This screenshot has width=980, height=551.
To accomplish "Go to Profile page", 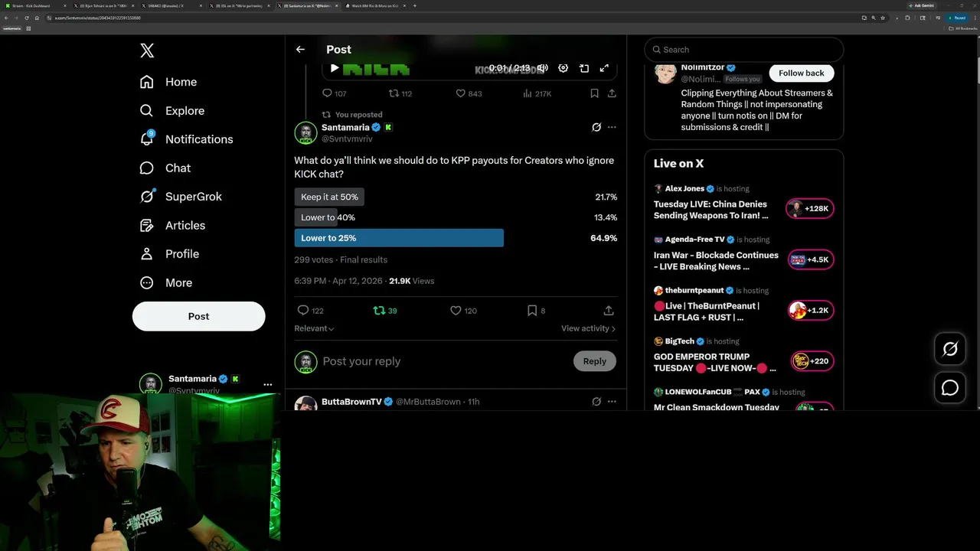I will 169,254.
